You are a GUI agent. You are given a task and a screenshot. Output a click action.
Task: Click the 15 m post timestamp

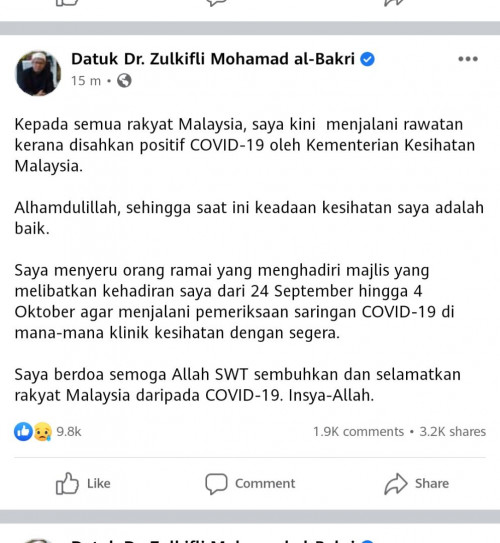(86, 81)
